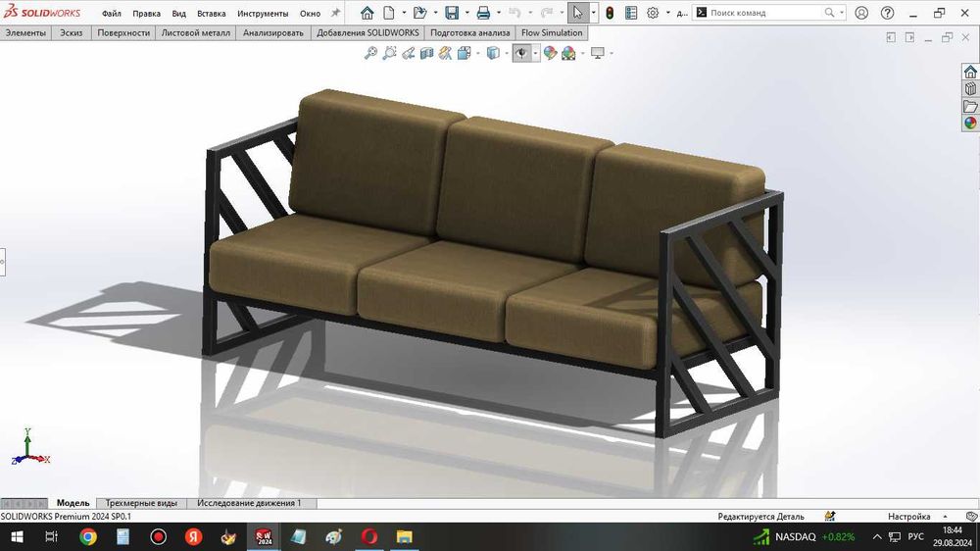
Task: Redo the last action
Action: [x=546, y=13]
